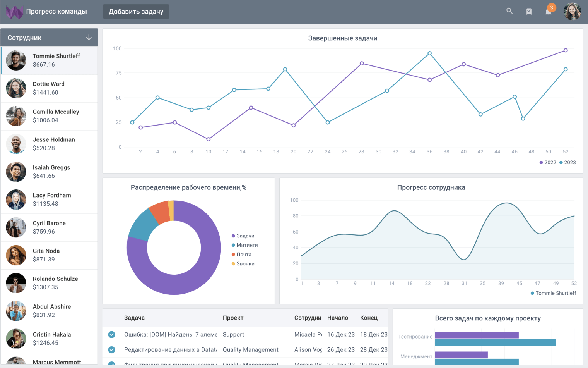Toggle the Митинги legend item
The height and width of the screenshot is (368, 588).
pos(244,245)
